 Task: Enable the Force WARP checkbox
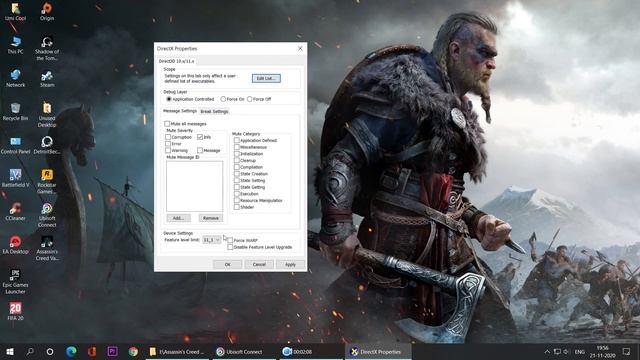click(x=230, y=240)
